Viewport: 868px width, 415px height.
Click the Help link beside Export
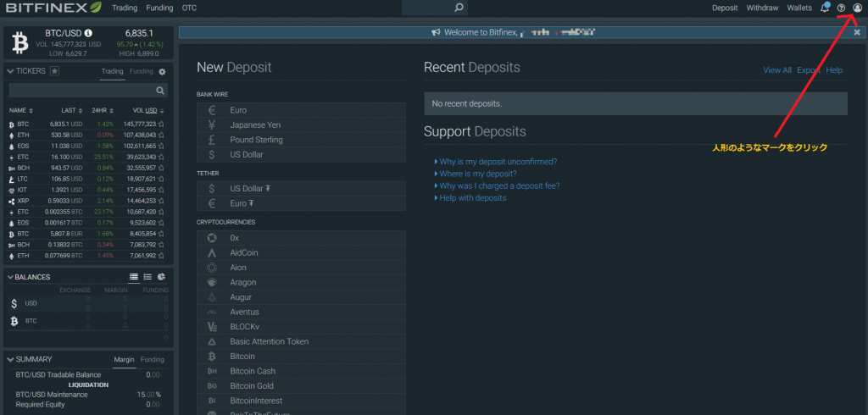point(834,69)
